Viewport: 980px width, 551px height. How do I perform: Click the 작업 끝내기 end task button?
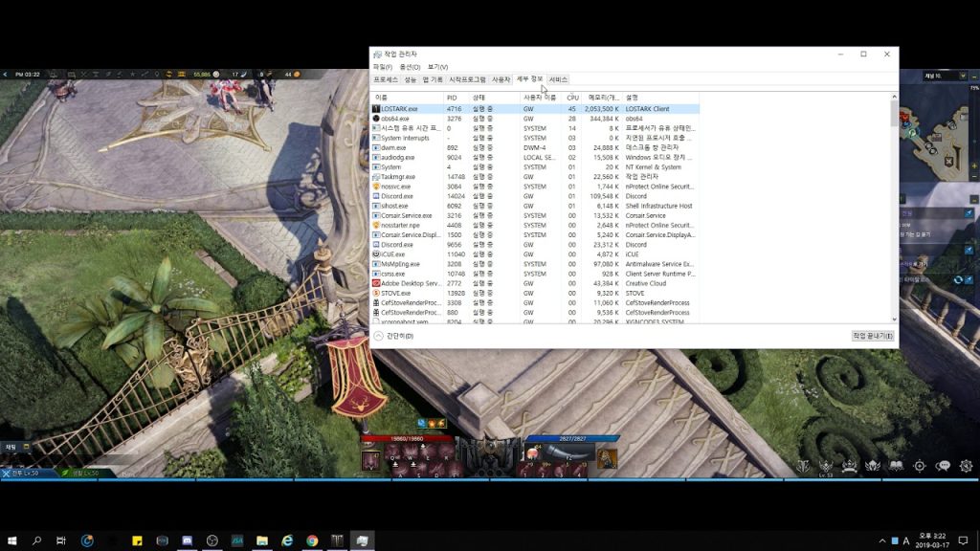click(x=872, y=336)
